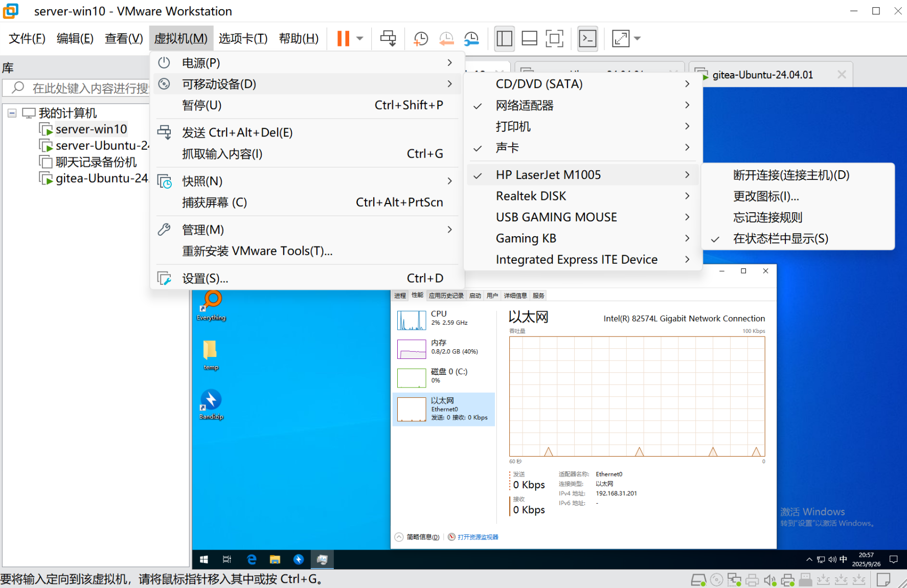Click the 打开资源监视器 link
Image resolution: width=907 pixels, height=588 pixels.
click(478, 537)
